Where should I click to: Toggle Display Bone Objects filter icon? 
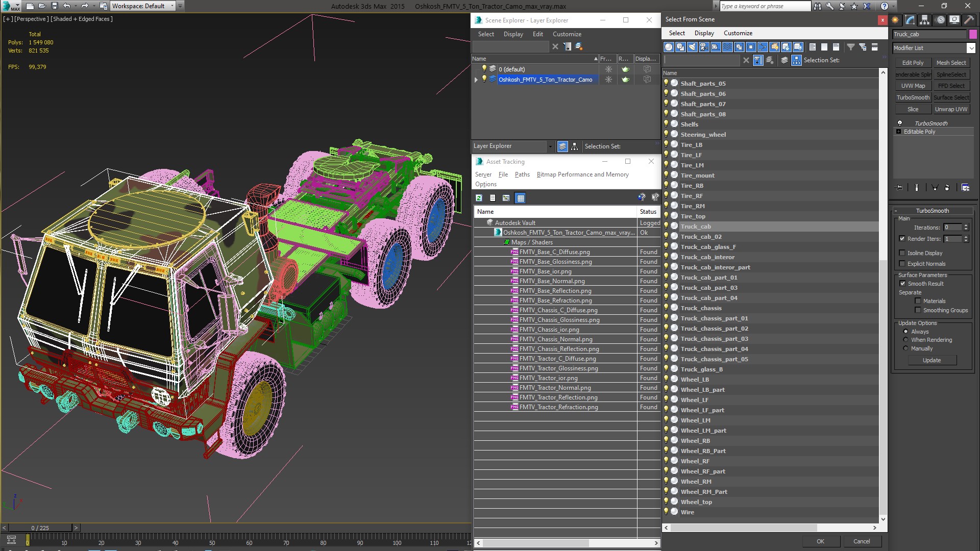[x=763, y=47]
